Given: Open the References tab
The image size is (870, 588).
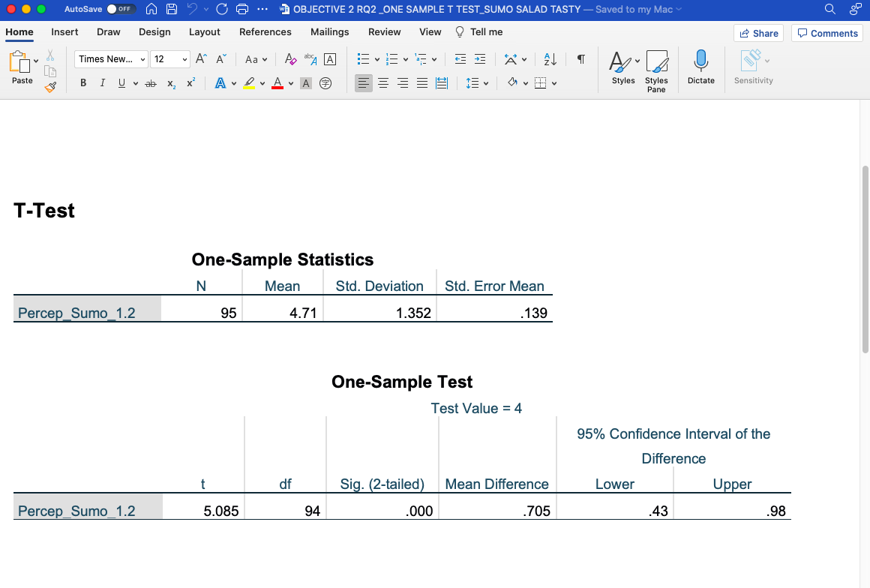Looking at the screenshot, I should pyautogui.click(x=265, y=32).
